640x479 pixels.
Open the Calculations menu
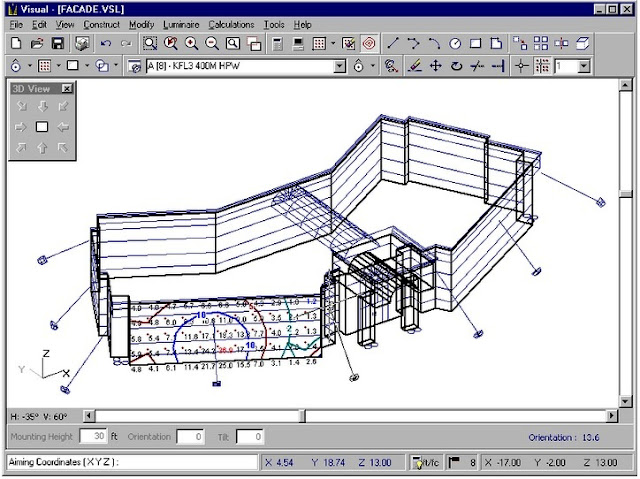tap(231, 25)
